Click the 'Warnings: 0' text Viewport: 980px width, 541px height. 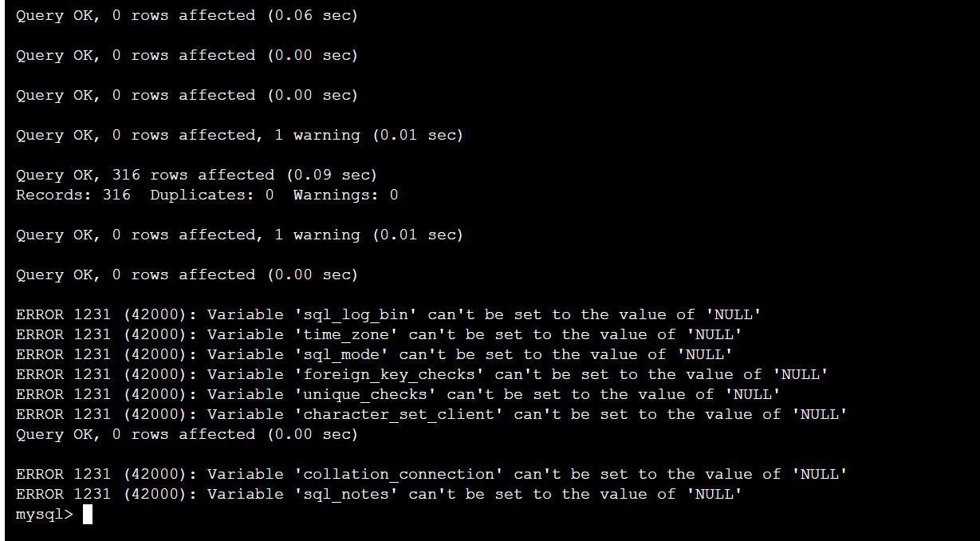pos(345,195)
